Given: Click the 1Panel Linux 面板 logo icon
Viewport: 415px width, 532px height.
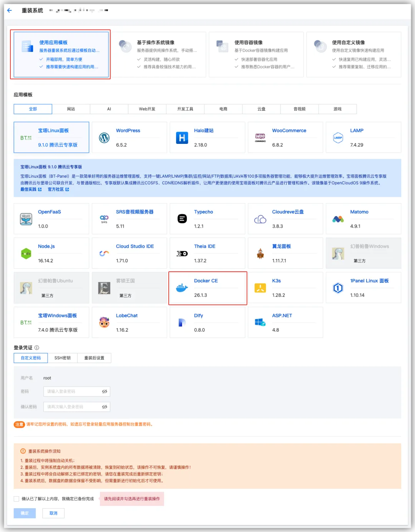Looking at the screenshot, I should (338, 288).
